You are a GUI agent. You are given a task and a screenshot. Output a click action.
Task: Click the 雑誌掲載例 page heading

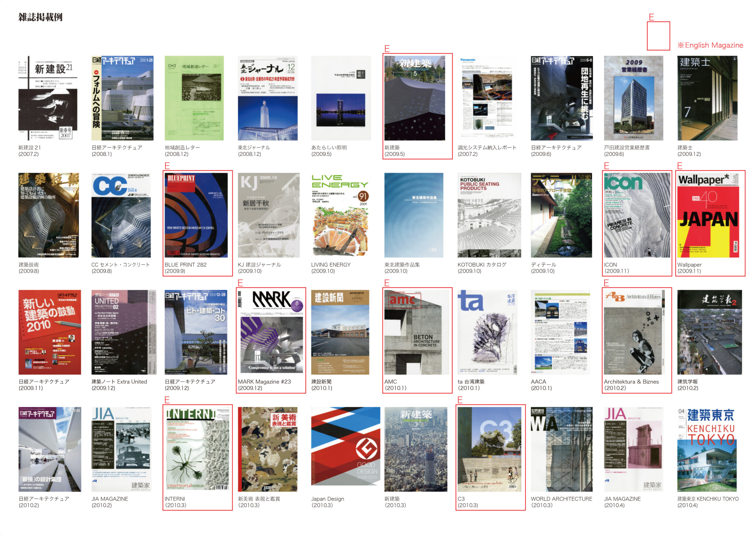click(x=40, y=17)
